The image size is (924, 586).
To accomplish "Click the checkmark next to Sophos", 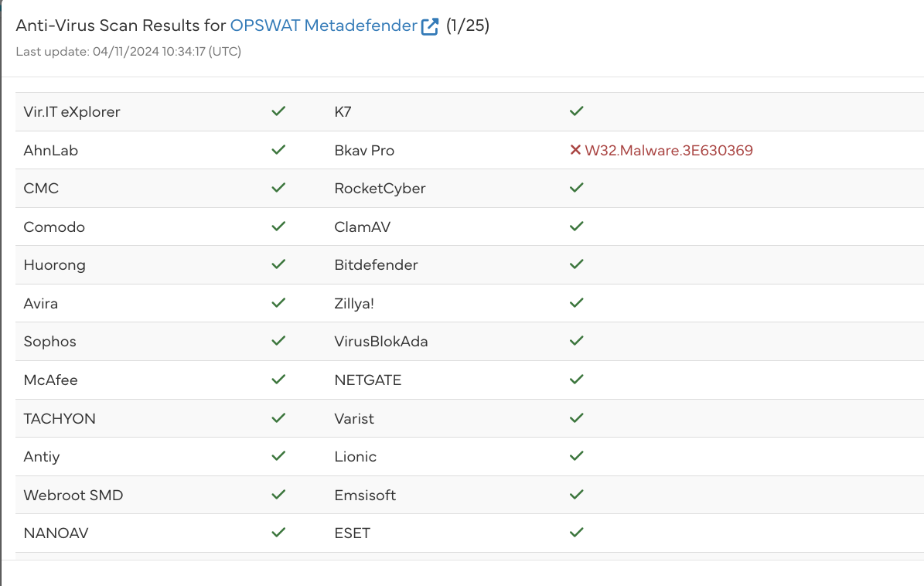I will tap(278, 341).
